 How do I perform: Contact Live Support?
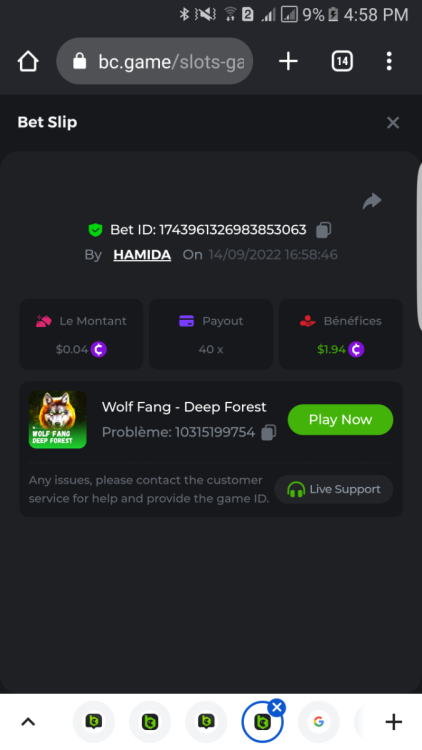(333, 489)
